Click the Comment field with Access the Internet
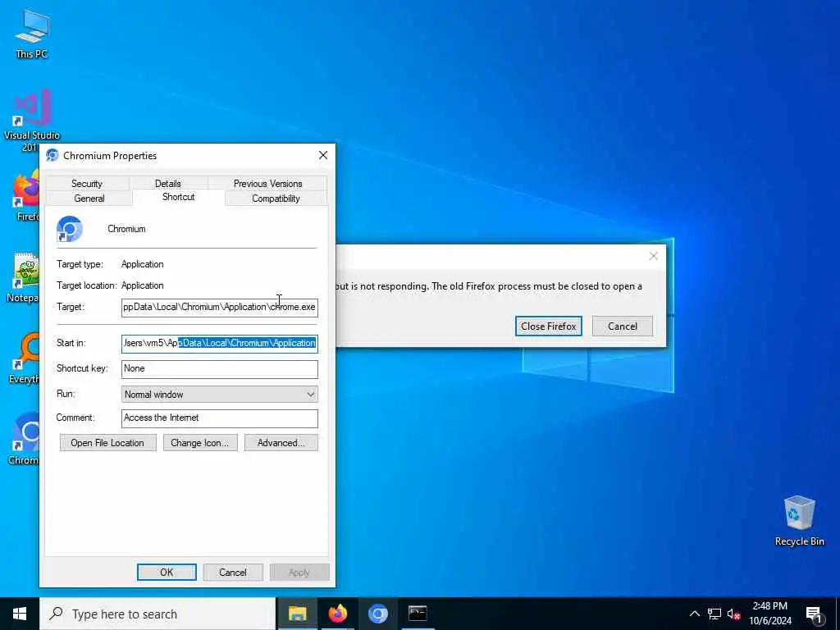The image size is (840, 630). coord(220,418)
